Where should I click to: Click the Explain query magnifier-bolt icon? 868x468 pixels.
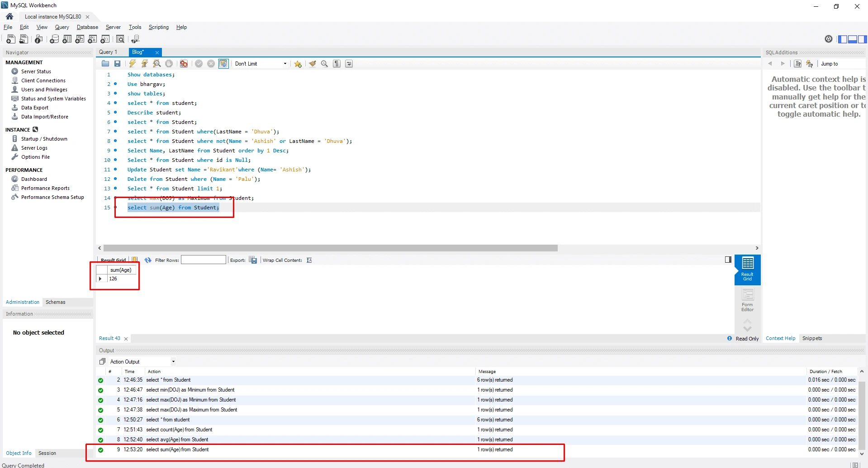(157, 64)
